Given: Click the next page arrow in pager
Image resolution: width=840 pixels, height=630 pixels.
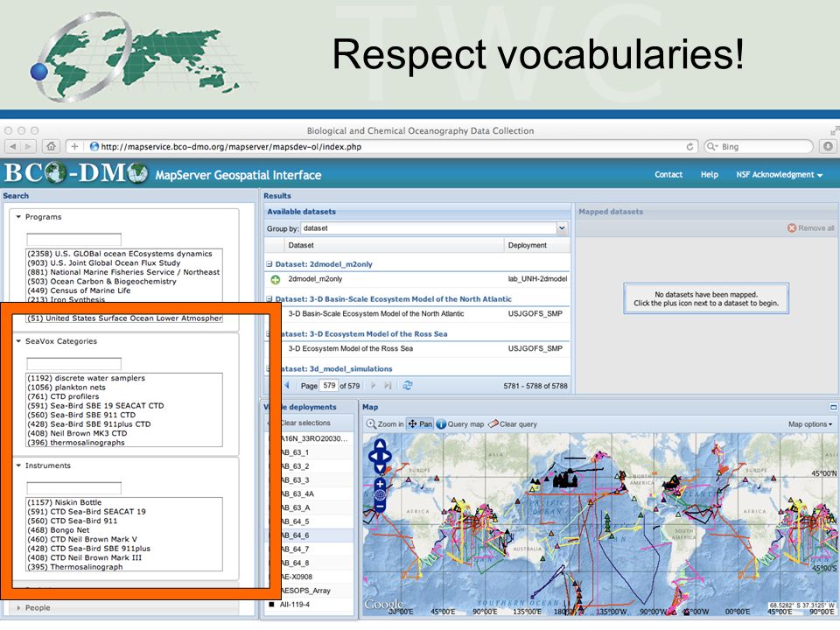Looking at the screenshot, I should point(374,386).
